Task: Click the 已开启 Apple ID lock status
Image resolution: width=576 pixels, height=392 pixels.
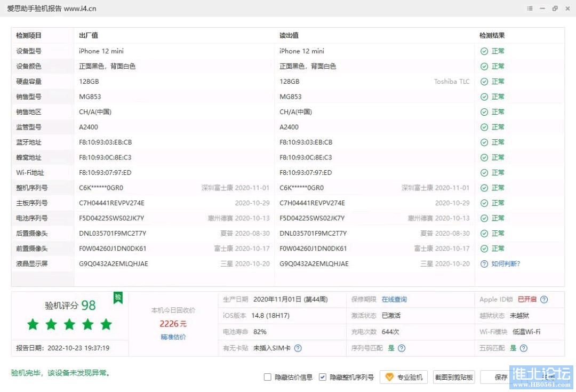Action: click(x=527, y=299)
